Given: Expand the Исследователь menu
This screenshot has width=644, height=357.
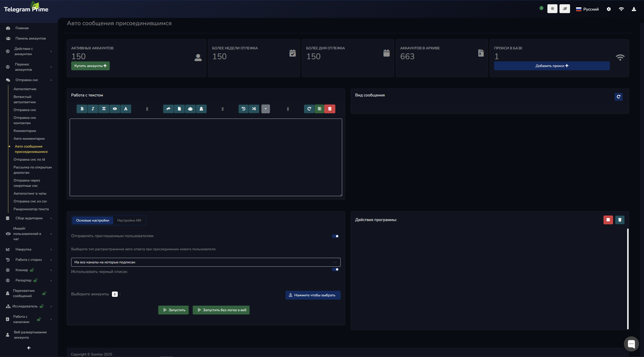Looking at the screenshot, I should [29, 306].
